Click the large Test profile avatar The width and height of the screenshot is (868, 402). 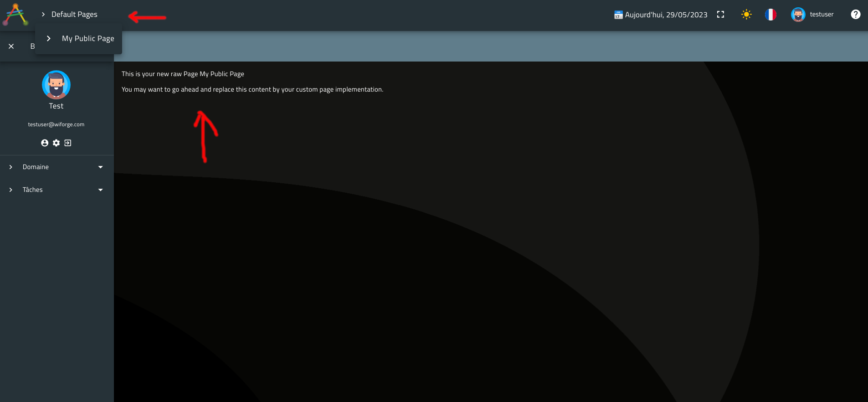pyautogui.click(x=56, y=85)
